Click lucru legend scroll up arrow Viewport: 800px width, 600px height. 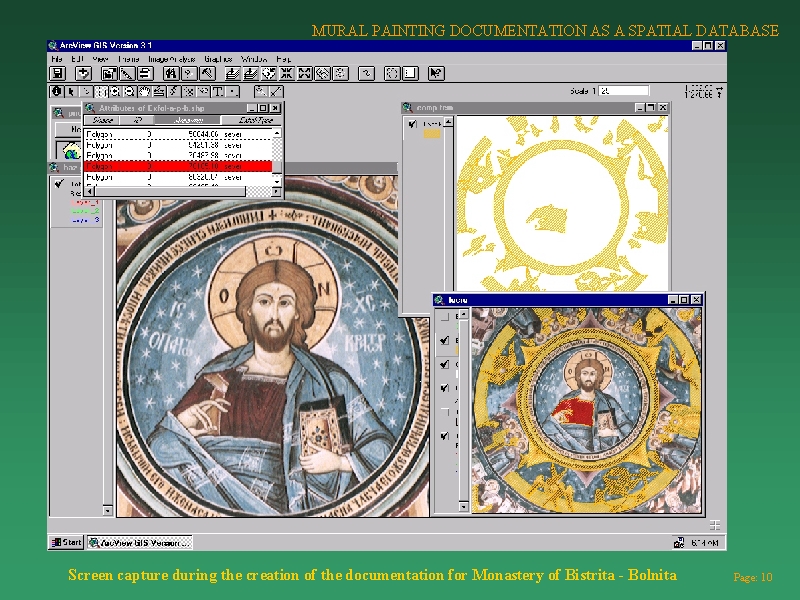464,315
